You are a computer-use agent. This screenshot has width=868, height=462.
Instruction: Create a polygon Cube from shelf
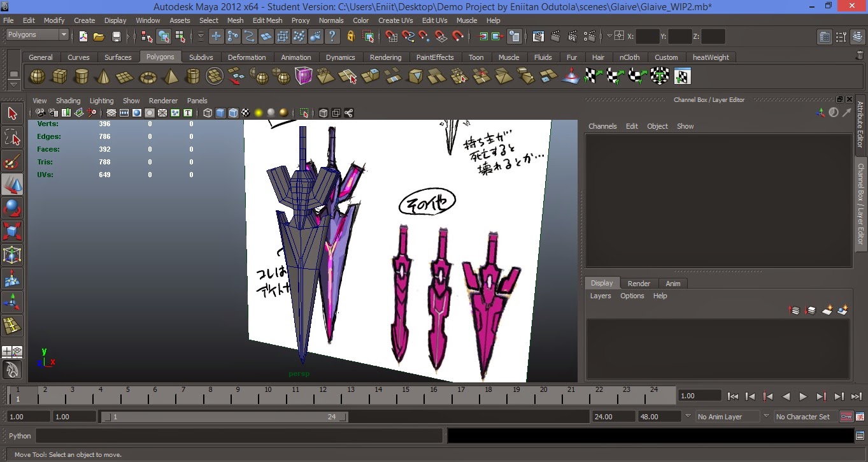click(x=59, y=77)
